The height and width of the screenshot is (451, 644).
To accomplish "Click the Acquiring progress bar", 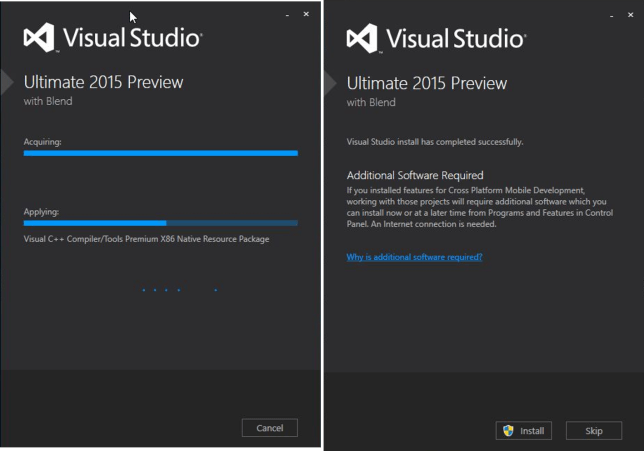I will (x=161, y=153).
